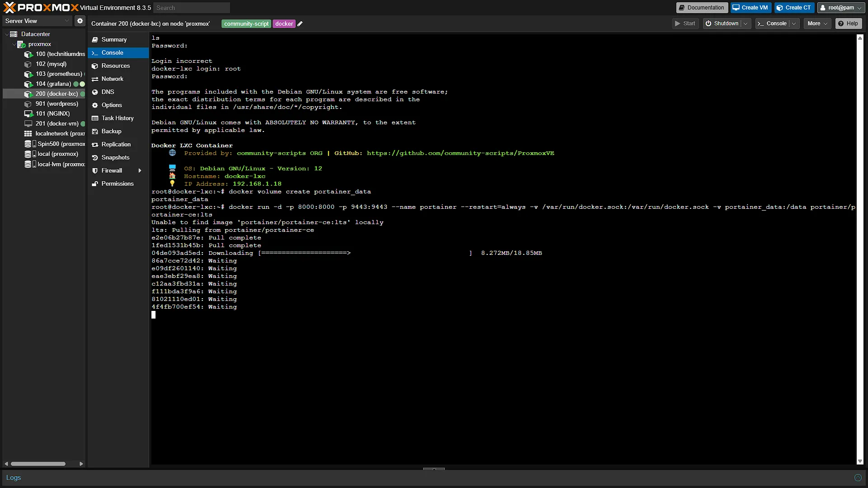The image size is (868, 488).
Task: Select 200 (docker-lxc) tree item
Action: click(44, 94)
